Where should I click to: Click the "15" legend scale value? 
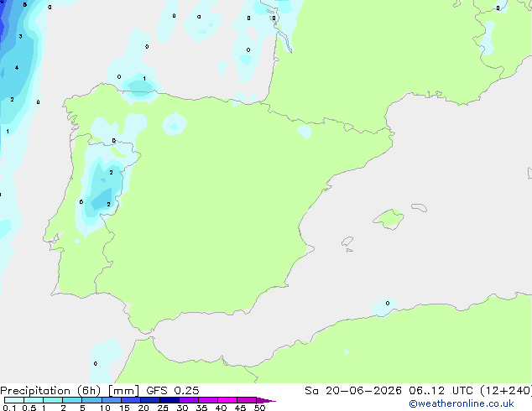click(124, 408)
